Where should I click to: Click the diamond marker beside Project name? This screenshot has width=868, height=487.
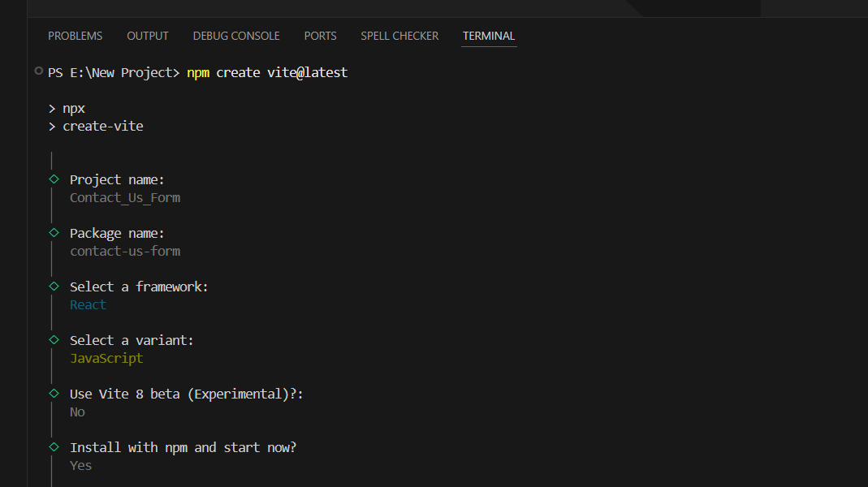click(x=54, y=179)
